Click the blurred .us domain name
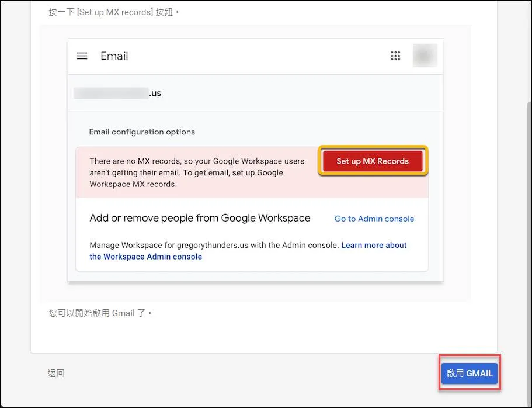Screen dimensions: 532x408 tap(117, 93)
